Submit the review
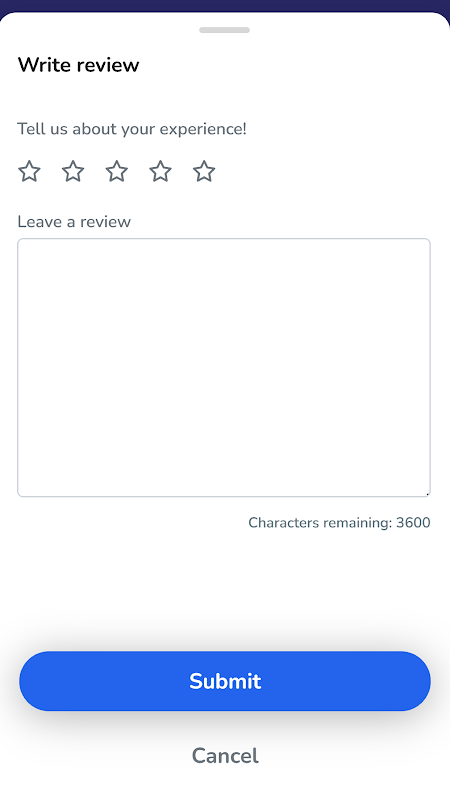450x800 pixels. [x=225, y=681]
